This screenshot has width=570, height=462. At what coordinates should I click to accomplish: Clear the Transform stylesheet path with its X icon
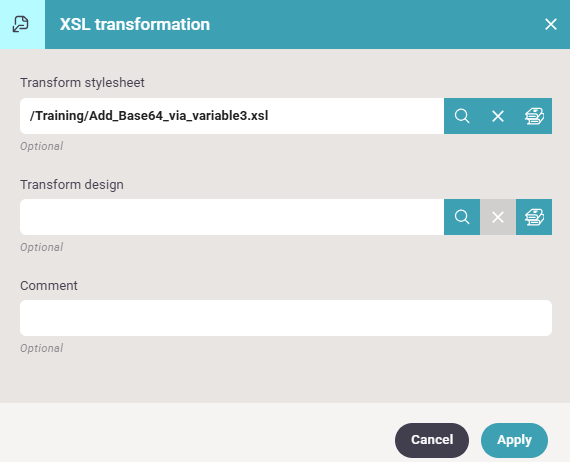click(498, 116)
